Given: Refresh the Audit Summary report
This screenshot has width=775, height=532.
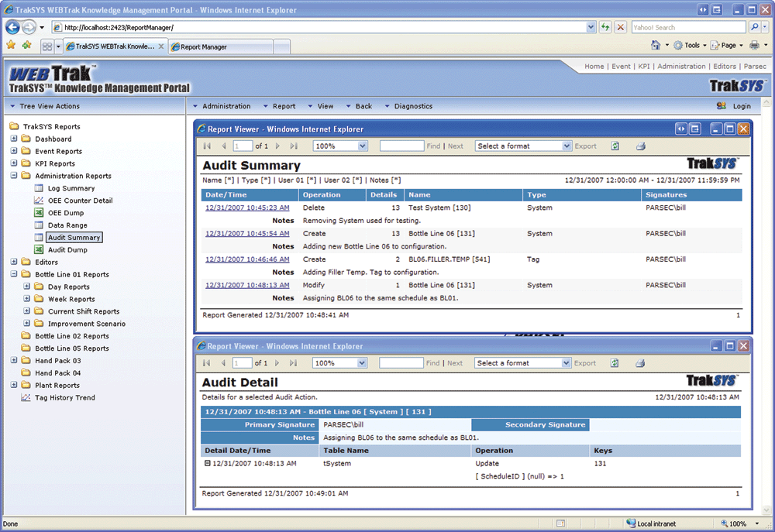Looking at the screenshot, I should [x=615, y=146].
